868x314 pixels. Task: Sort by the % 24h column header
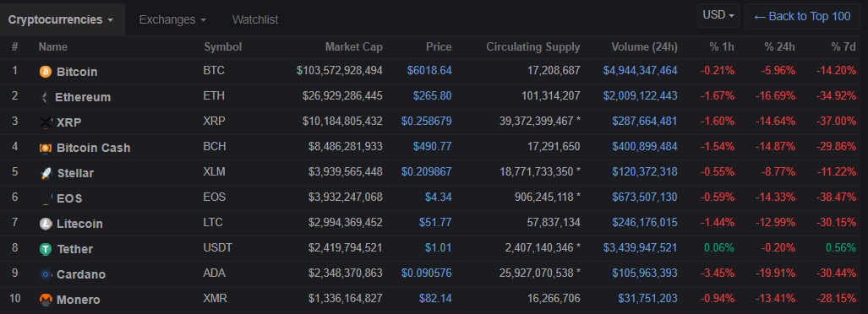[779, 47]
